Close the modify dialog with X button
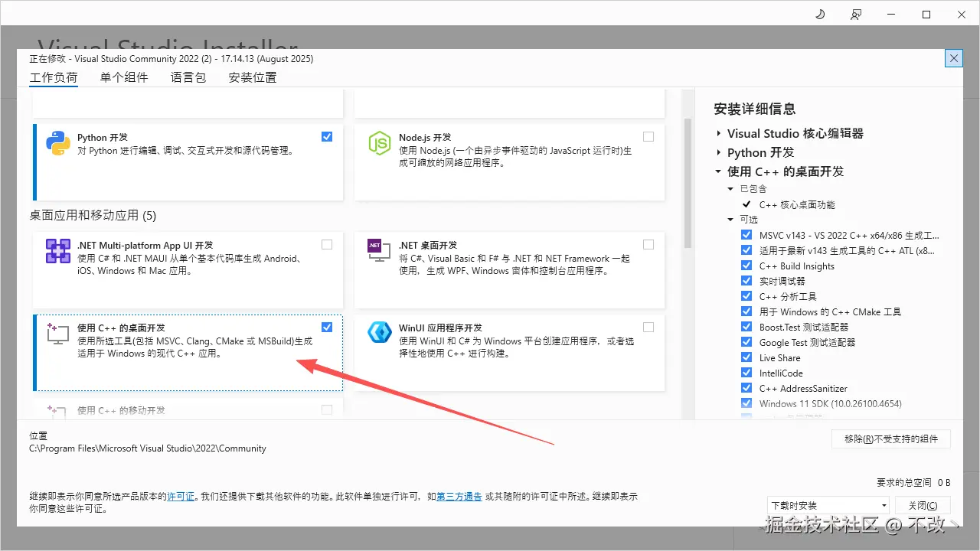 [x=954, y=58]
